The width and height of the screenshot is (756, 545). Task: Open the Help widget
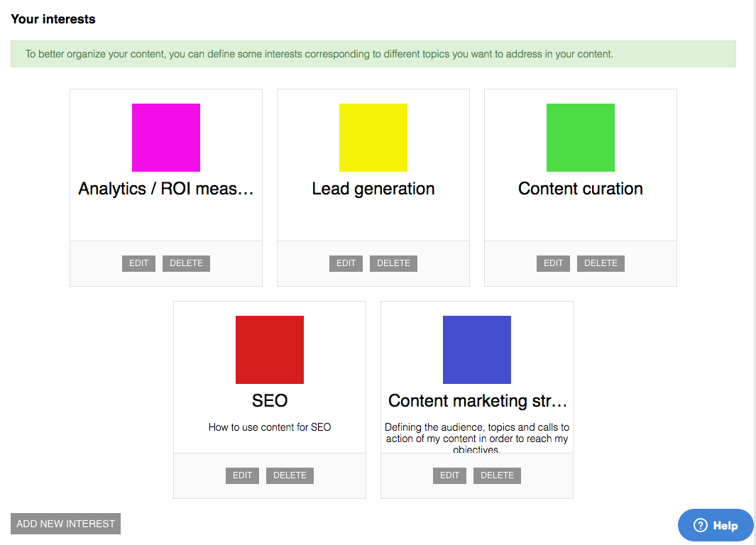(x=716, y=525)
